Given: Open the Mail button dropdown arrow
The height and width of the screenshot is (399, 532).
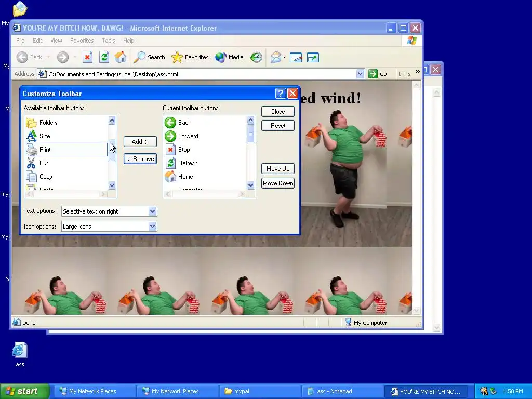Looking at the screenshot, I should pyautogui.click(x=284, y=57).
